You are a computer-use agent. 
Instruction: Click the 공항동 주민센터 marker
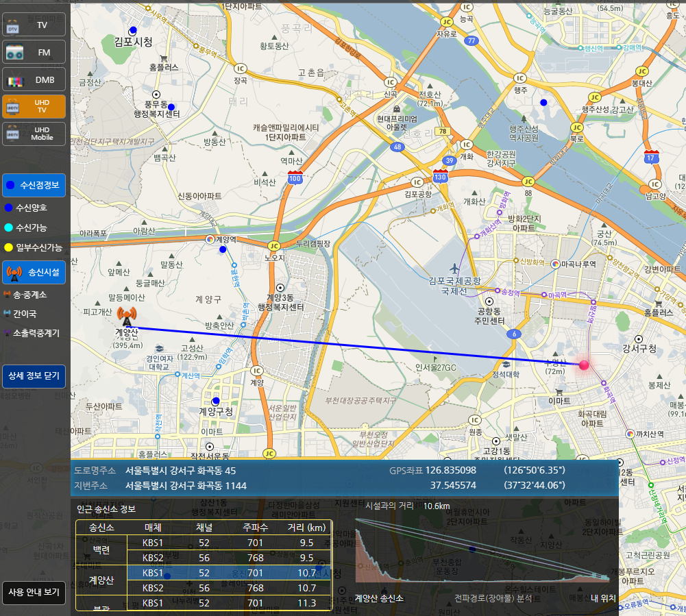[x=489, y=301]
